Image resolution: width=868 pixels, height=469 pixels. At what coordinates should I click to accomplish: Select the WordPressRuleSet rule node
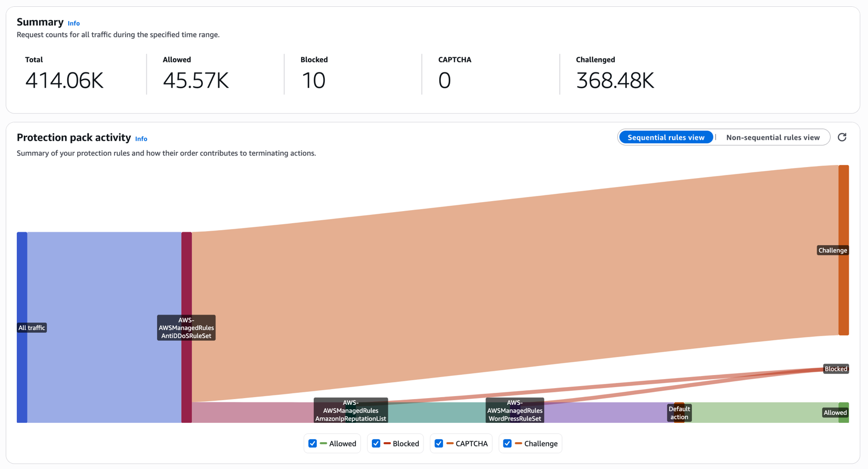pos(515,411)
